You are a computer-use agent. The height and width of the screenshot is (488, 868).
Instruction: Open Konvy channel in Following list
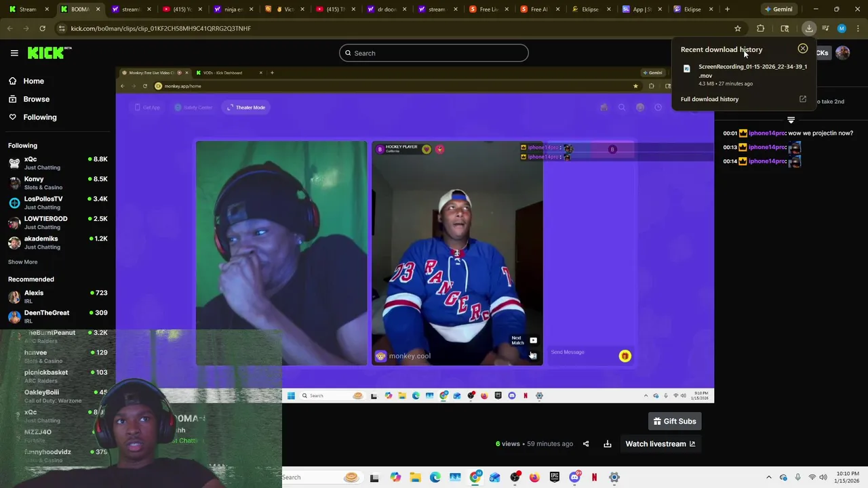pyautogui.click(x=58, y=183)
